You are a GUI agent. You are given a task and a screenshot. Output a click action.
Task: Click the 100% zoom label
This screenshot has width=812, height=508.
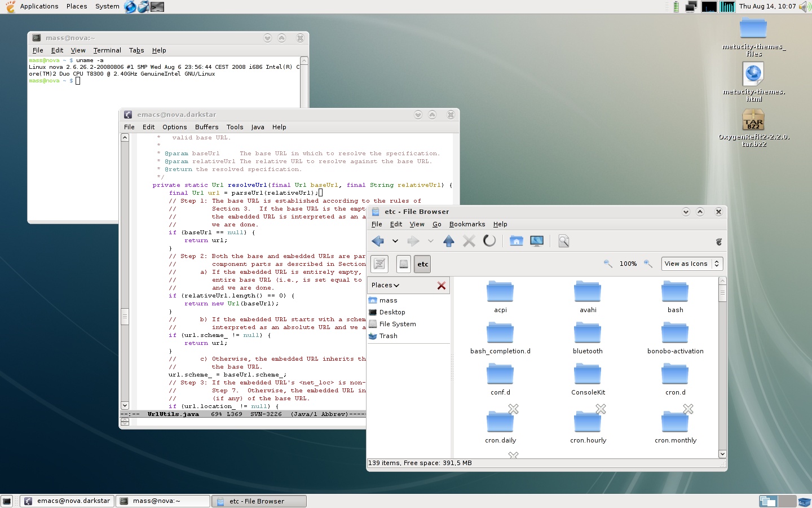[x=628, y=264]
